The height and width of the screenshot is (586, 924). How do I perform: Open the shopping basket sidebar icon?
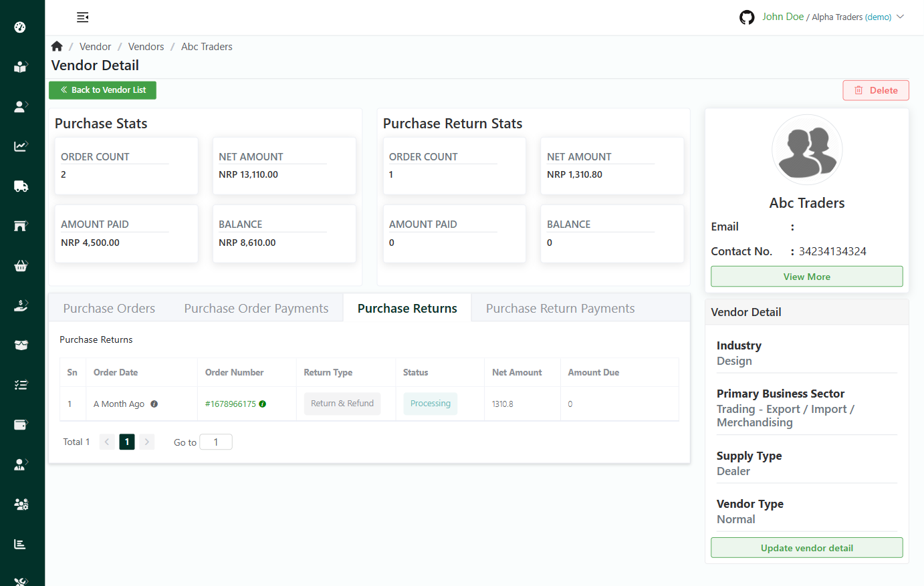[21, 266]
